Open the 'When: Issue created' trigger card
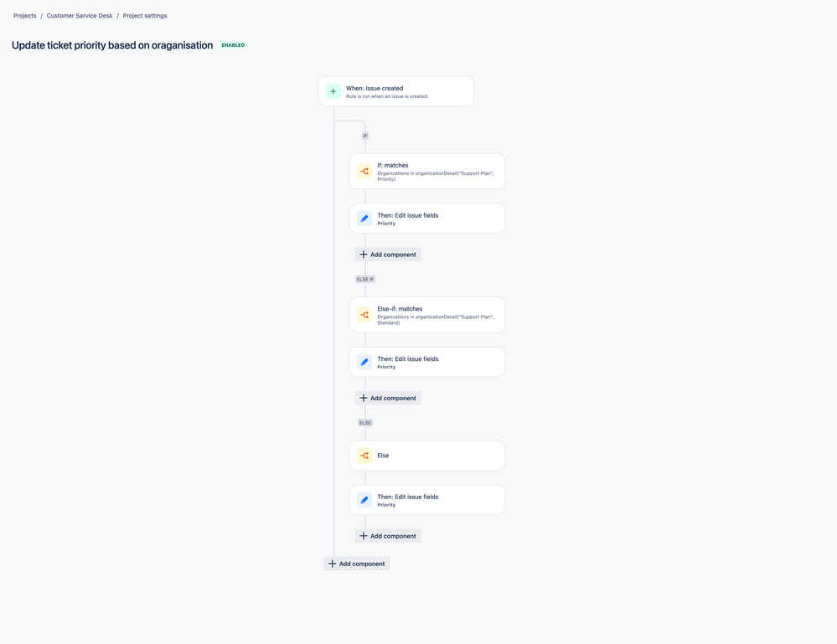 [395, 90]
